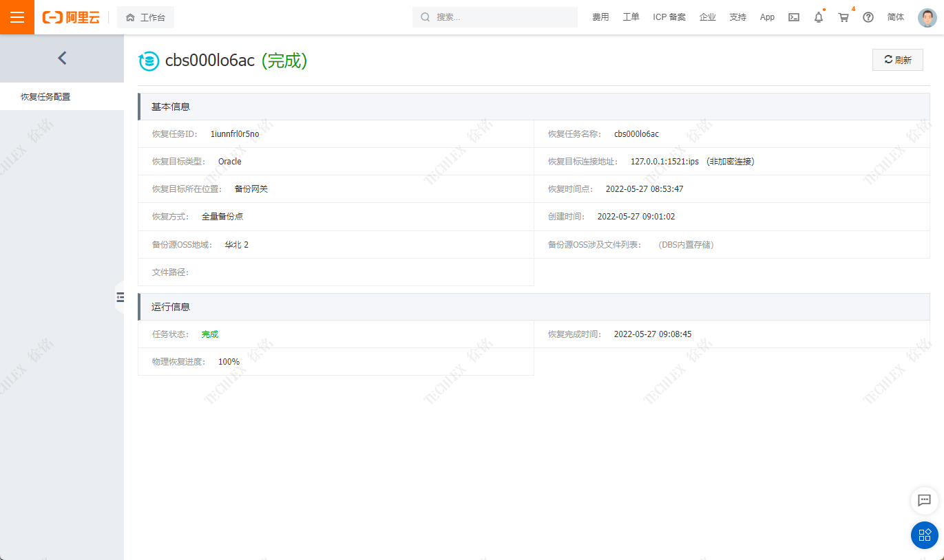Open the 工单 menu

tap(631, 17)
